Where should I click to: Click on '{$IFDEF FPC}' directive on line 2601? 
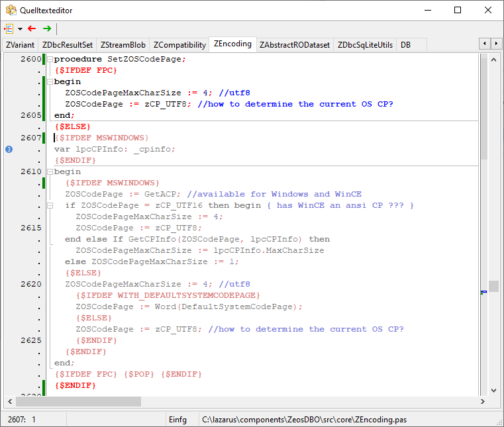tap(85, 70)
